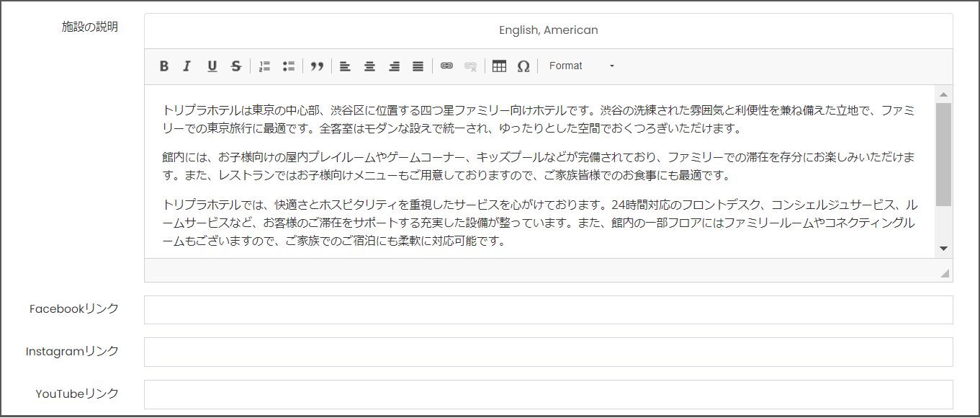Insert a hyperlink with link icon

click(446, 66)
